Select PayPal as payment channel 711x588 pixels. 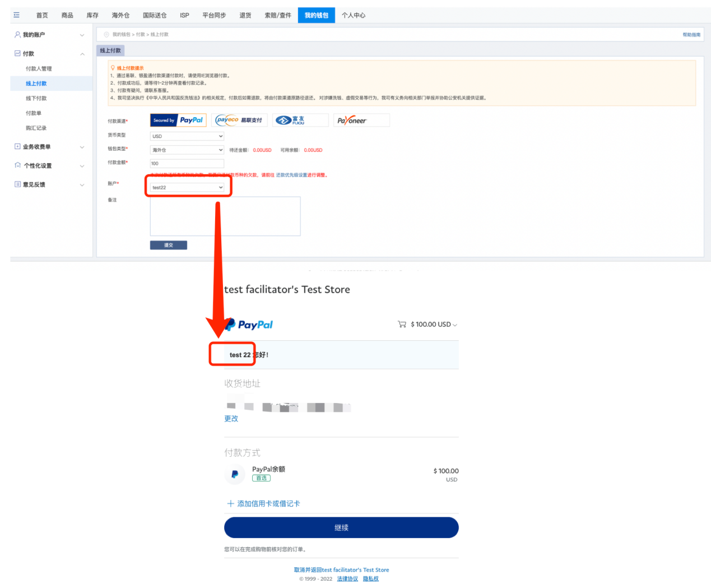click(178, 121)
